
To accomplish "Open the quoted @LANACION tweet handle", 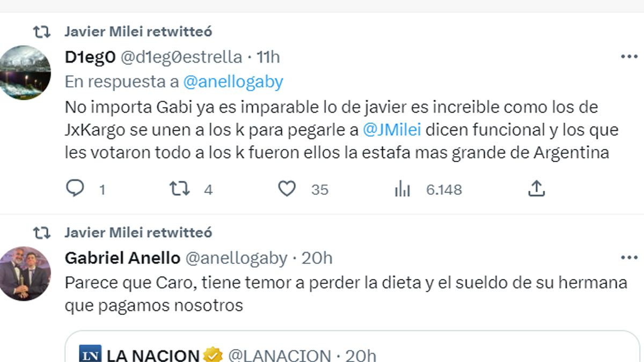I will point(279,355).
